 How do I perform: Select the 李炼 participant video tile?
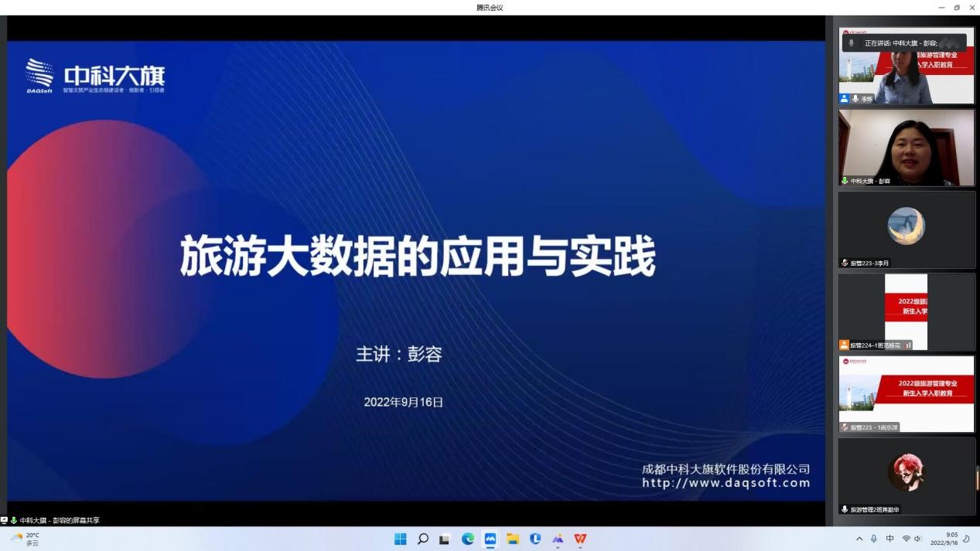907,66
